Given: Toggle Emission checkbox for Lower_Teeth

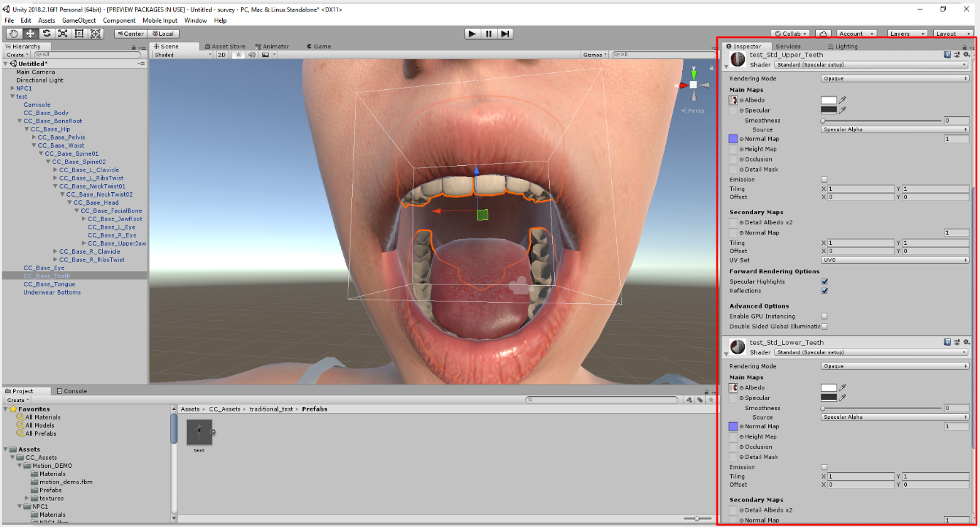Looking at the screenshot, I should point(824,467).
